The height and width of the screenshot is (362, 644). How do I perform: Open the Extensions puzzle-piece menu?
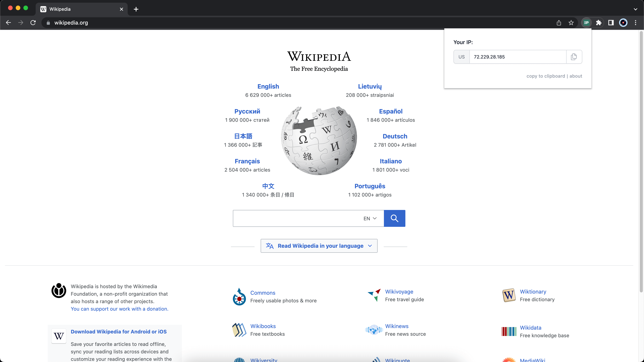pos(599,23)
